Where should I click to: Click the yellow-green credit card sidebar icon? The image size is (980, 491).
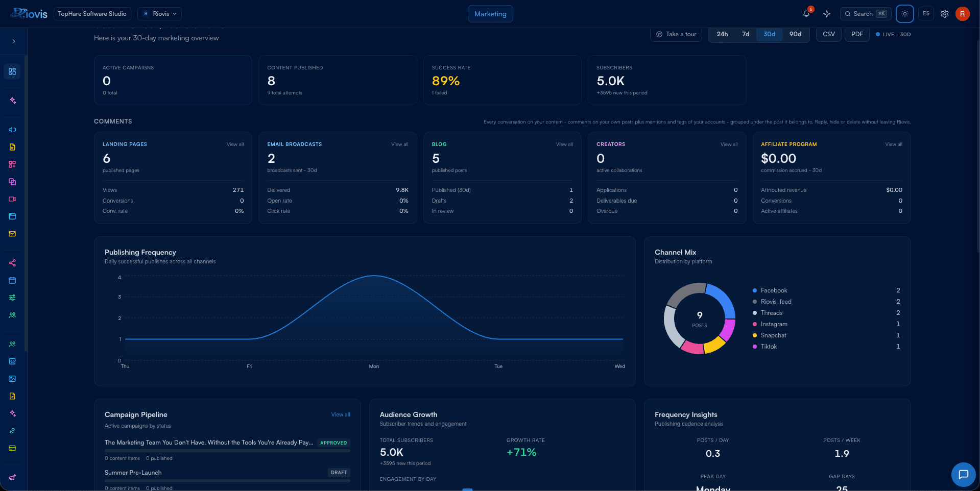point(12,448)
